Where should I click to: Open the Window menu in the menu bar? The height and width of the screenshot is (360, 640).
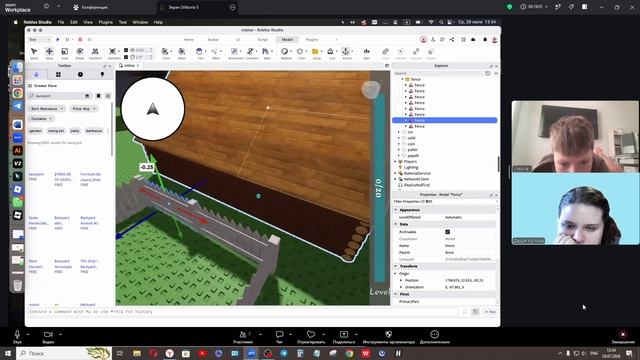[x=140, y=22]
